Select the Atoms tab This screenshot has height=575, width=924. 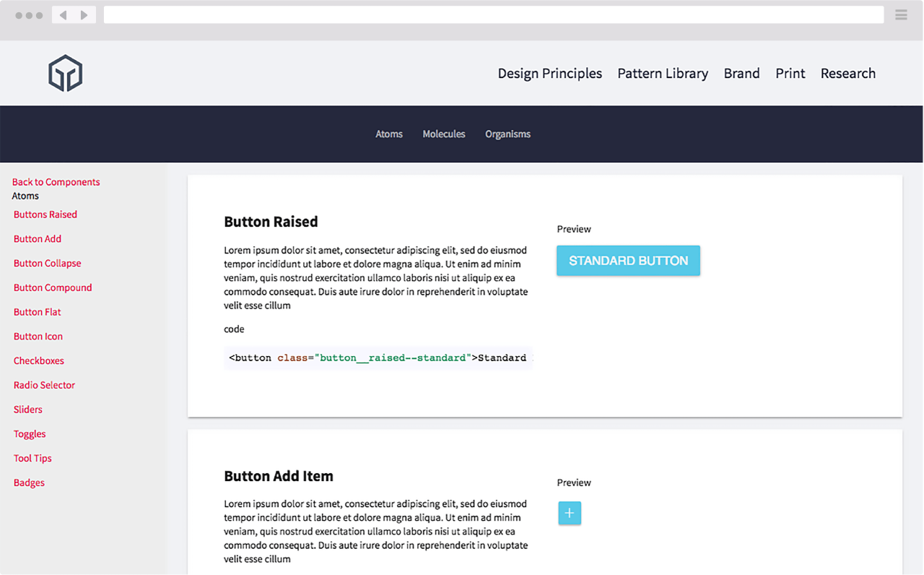[x=388, y=134]
